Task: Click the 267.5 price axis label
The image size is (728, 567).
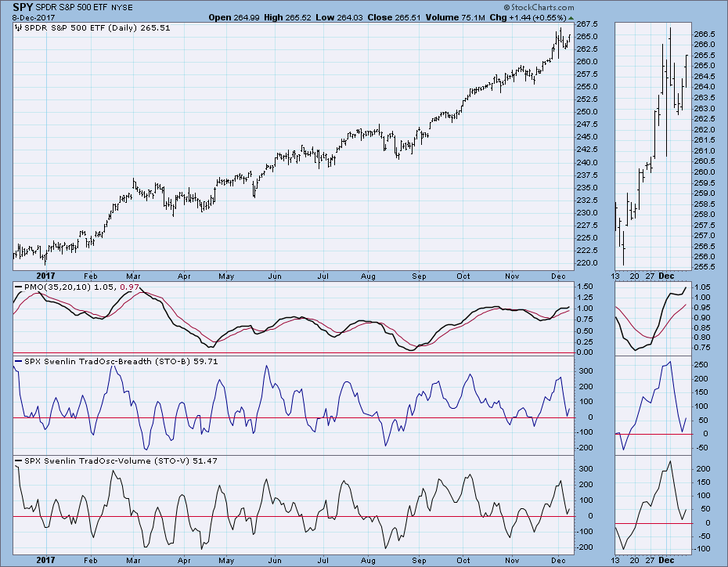Action: tap(587, 23)
